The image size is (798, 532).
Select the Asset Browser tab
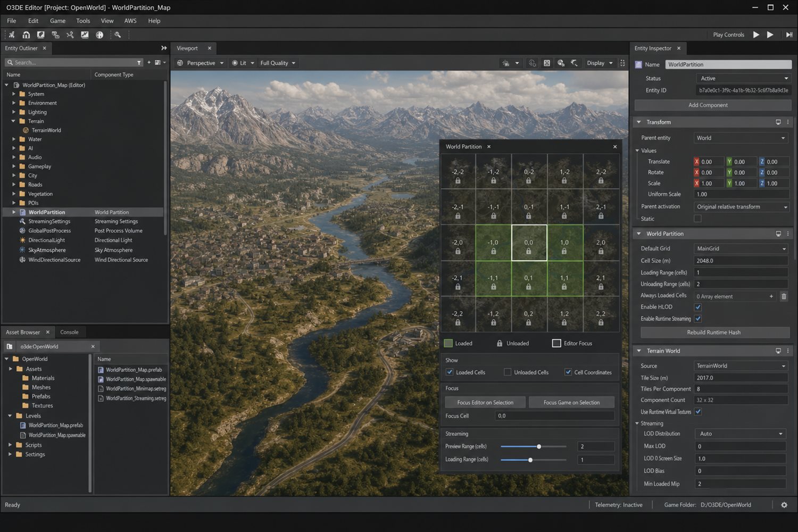[23, 332]
